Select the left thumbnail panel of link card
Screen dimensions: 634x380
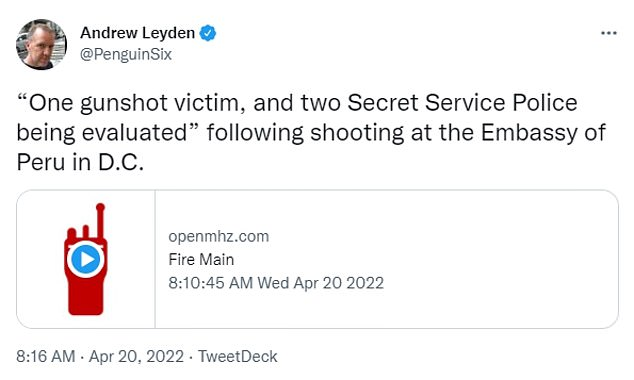click(x=86, y=259)
